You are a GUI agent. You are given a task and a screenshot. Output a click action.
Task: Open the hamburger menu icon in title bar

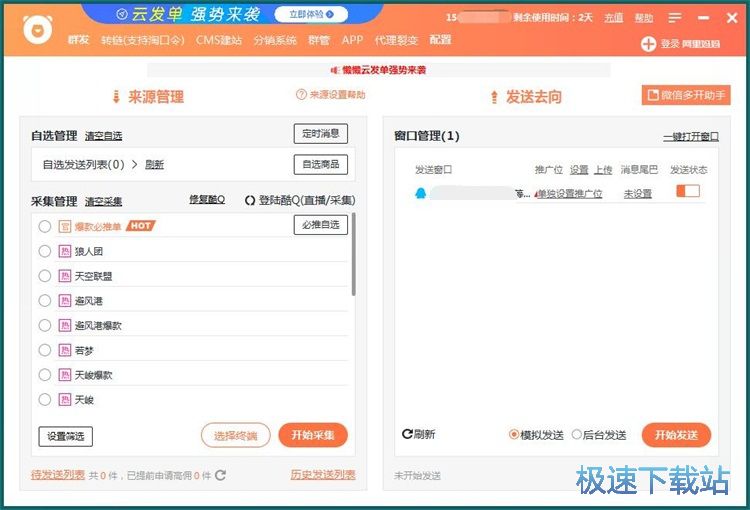675,18
